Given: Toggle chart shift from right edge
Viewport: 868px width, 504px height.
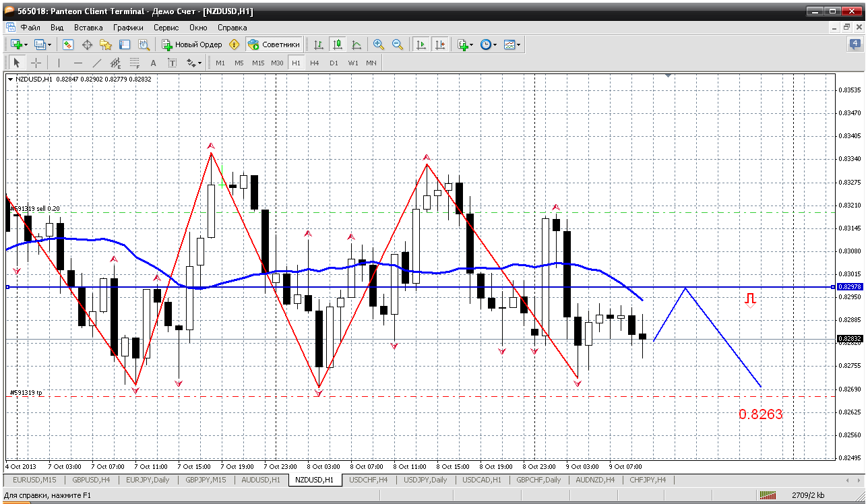Looking at the screenshot, I should [440, 44].
